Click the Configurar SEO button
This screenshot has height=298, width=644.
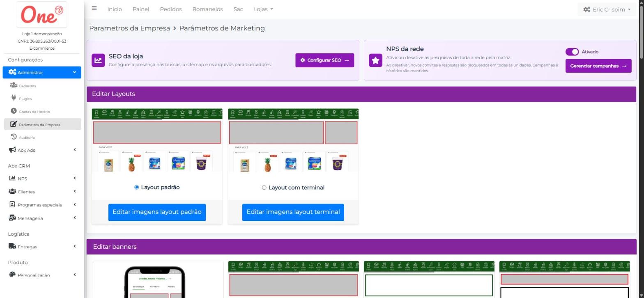pyautogui.click(x=324, y=60)
